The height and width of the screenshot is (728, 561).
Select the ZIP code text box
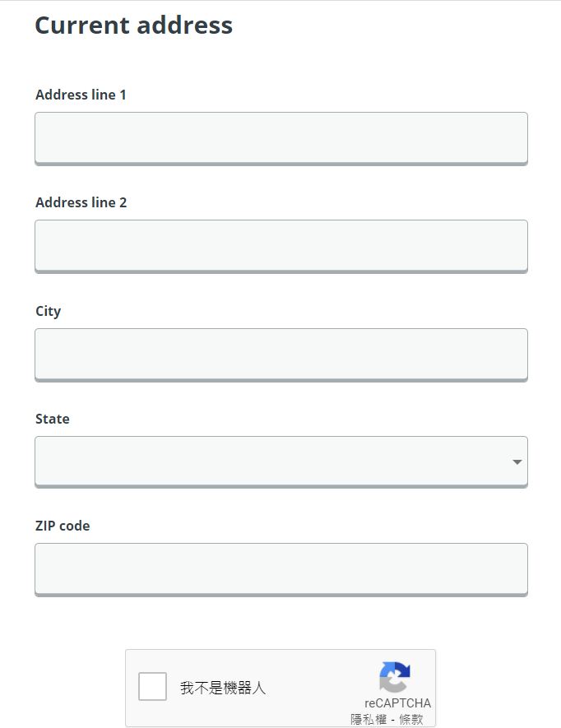tap(281, 570)
